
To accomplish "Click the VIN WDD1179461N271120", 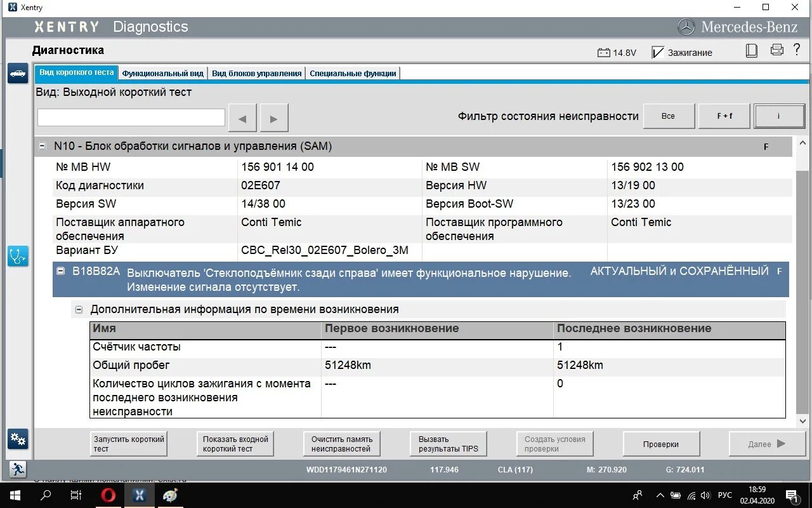I will (346, 470).
